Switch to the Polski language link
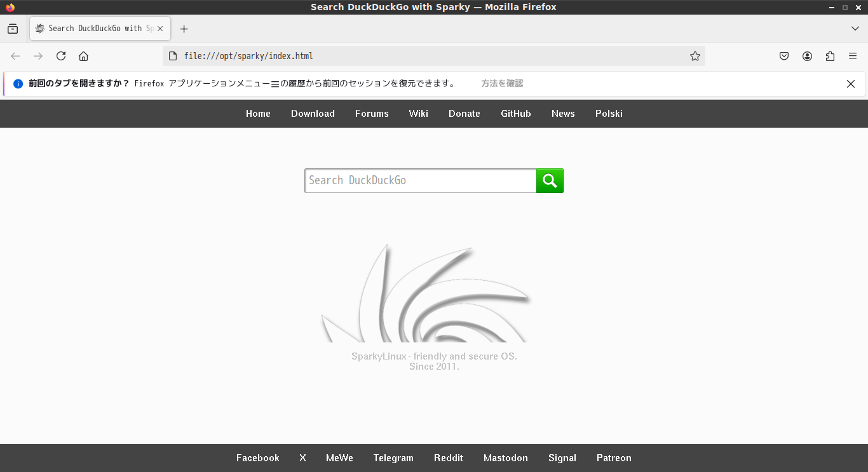Viewport: 868px width, 472px height. (x=609, y=114)
